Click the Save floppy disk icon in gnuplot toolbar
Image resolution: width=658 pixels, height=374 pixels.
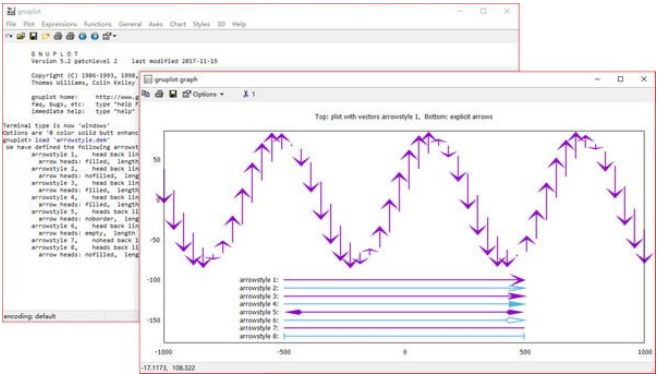coord(33,37)
